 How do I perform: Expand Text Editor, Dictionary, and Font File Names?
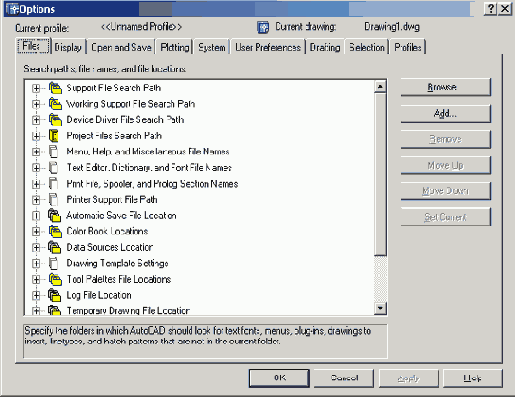pos(36,168)
